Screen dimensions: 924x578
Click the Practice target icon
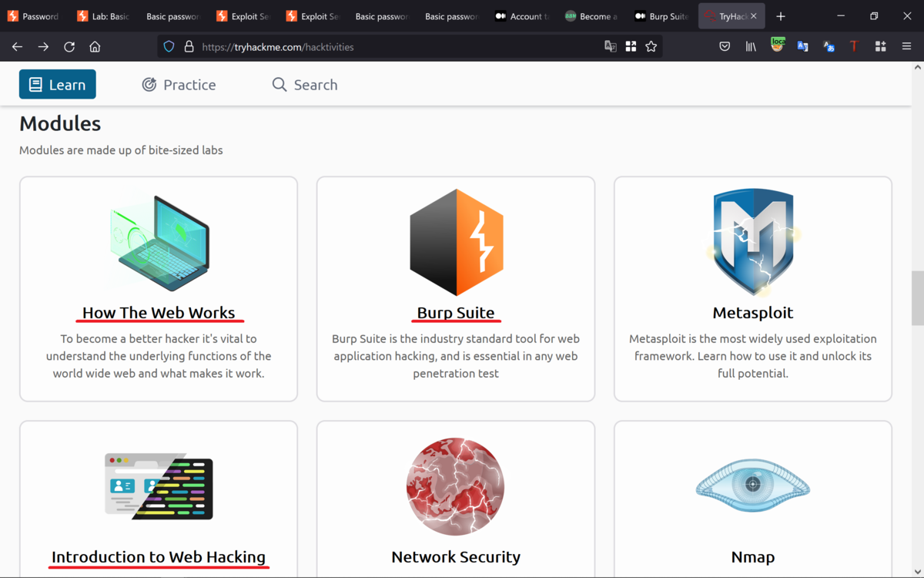click(149, 85)
